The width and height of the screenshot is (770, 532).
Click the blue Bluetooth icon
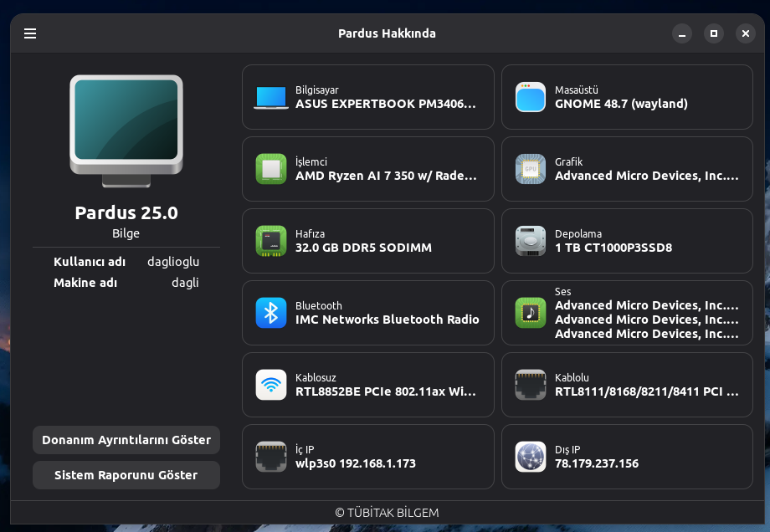click(270, 313)
